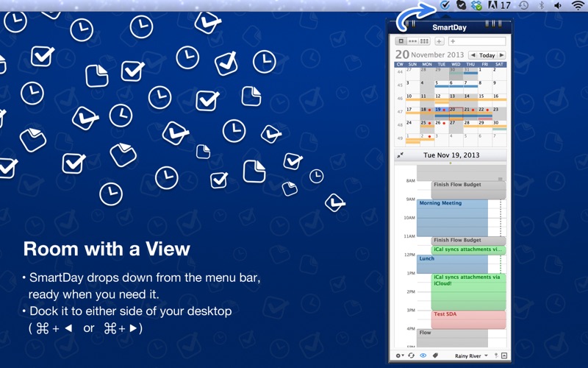Viewport: 588px width, 368px height.
Task: Open the tag filter icon
Action: click(435, 355)
